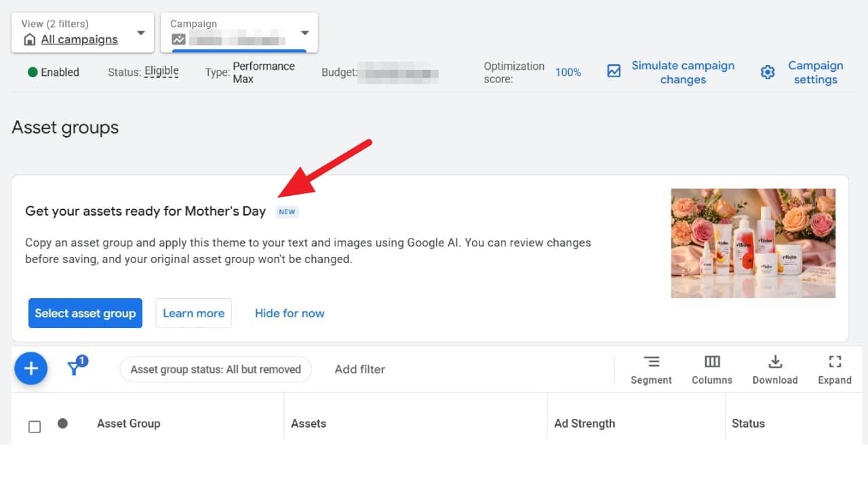The image size is (868, 488).
Task: Sort by the Ad Strength column header
Action: (585, 424)
